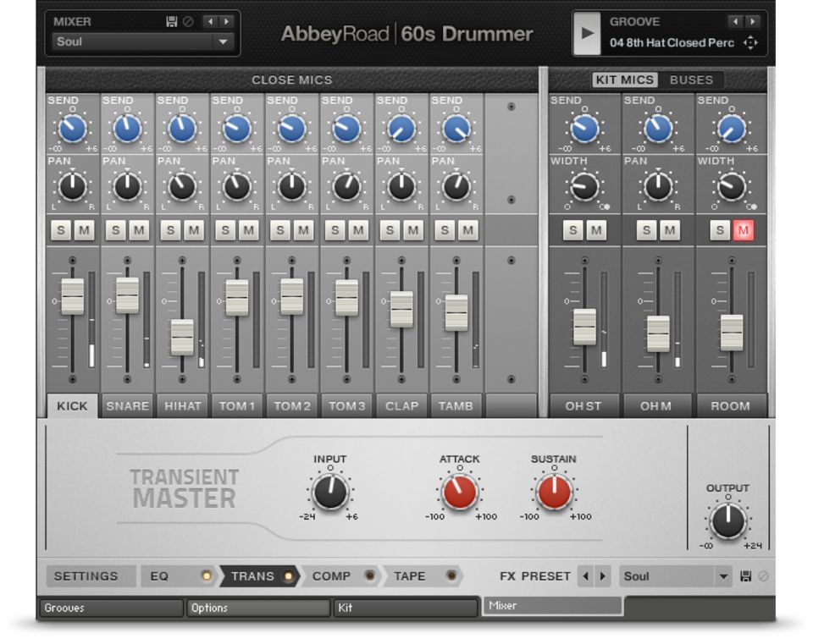Play the groove preview
Viewport: 813px width, 644px height.
586,33
